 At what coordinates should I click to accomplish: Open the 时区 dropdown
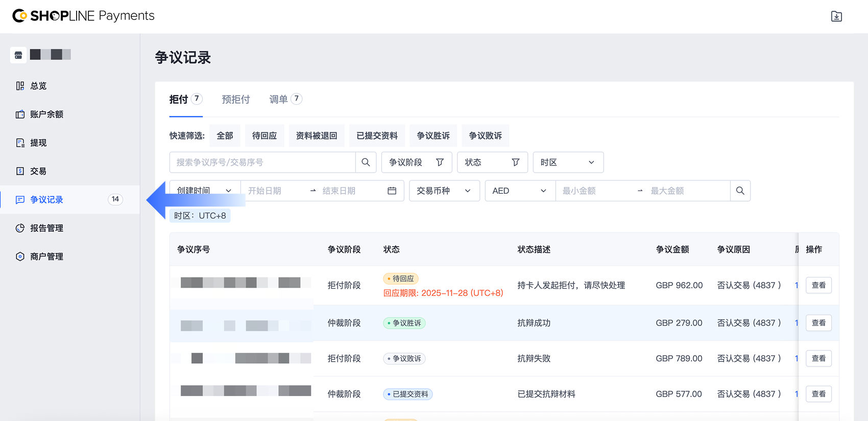(x=568, y=162)
